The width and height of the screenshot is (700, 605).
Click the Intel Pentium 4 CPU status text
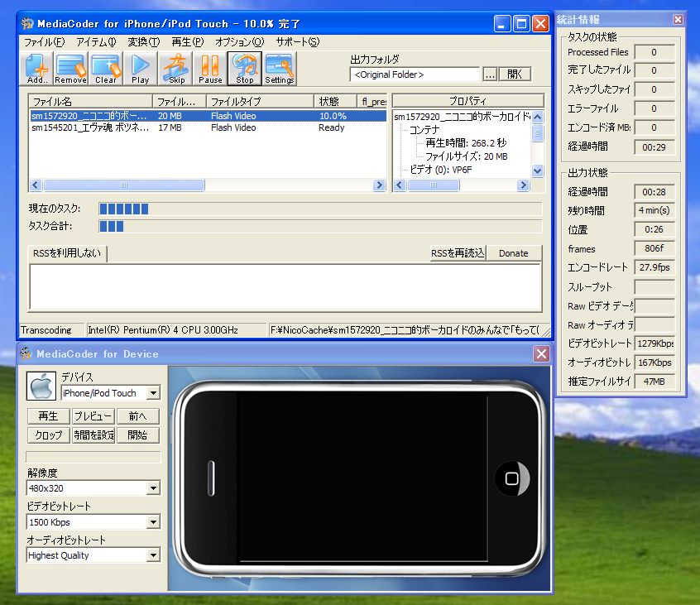click(x=163, y=330)
